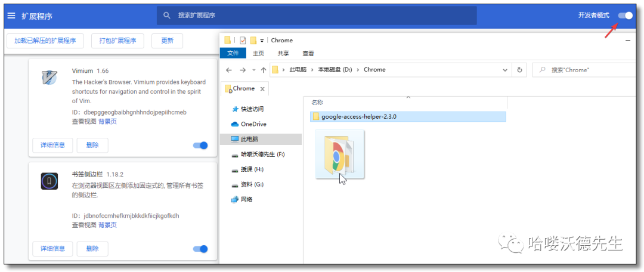The height and width of the screenshot is (272, 644).
Task: Refresh the Explorer folder view
Action: 519,70
